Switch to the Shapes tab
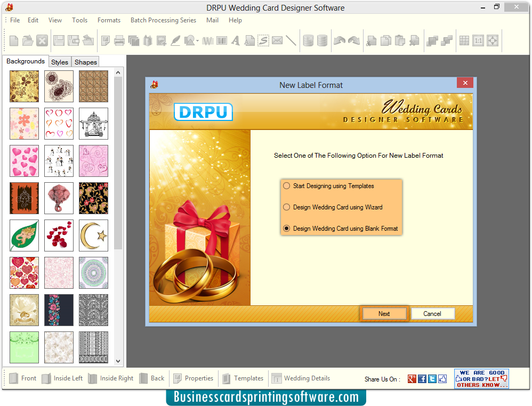The image size is (532, 406). (x=86, y=62)
